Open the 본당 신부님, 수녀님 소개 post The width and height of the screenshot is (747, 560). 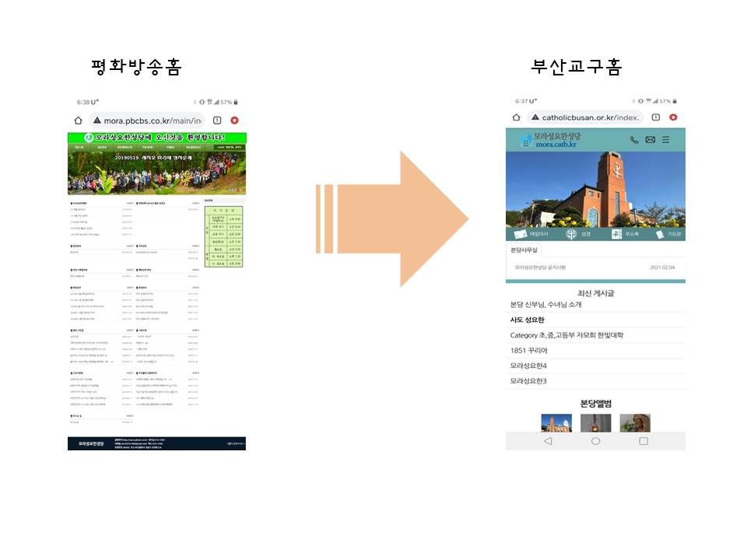pyautogui.click(x=595, y=304)
